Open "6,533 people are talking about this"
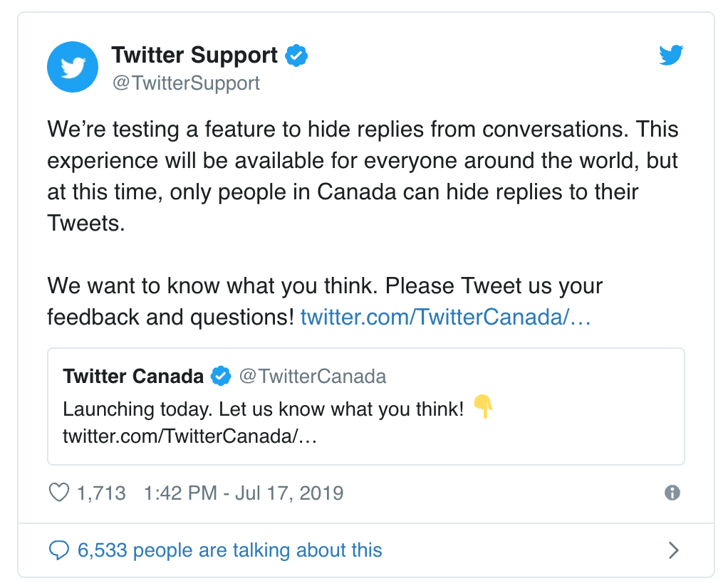The width and height of the screenshot is (728, 588). coord(229,550)
